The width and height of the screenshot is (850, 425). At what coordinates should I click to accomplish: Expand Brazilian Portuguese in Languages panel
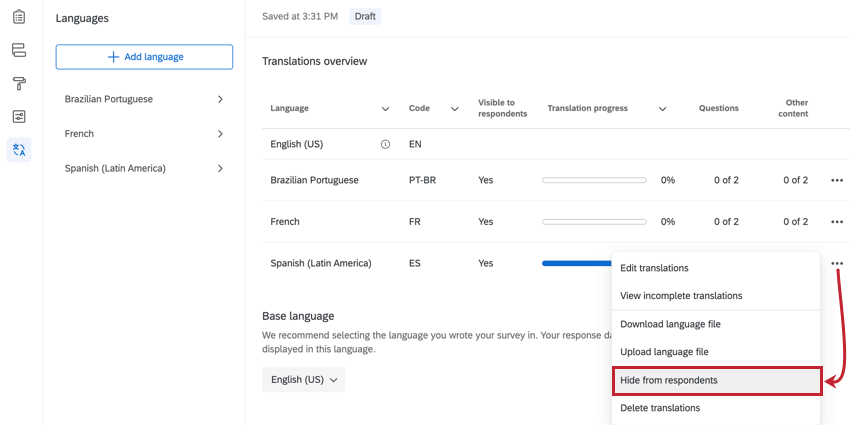point(220,99)
